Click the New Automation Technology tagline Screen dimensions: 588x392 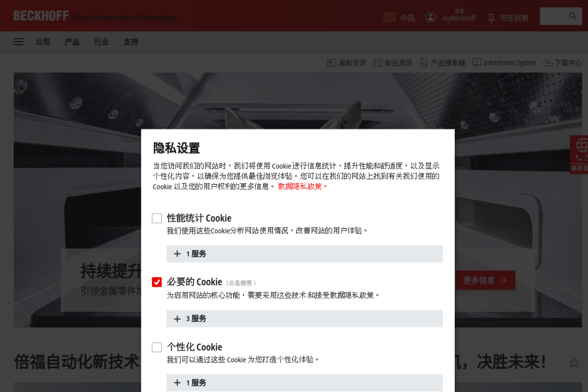pyautogui.click(x=124, y=17)
